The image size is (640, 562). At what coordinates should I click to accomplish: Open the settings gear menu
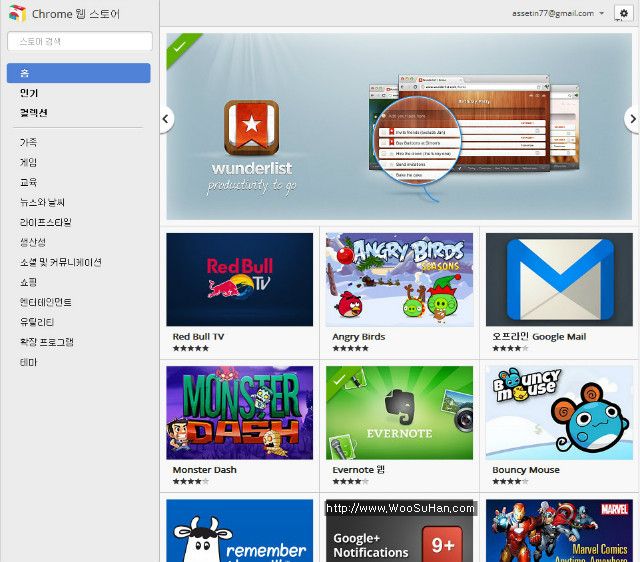pyautogui.click(x=623, y=13)
